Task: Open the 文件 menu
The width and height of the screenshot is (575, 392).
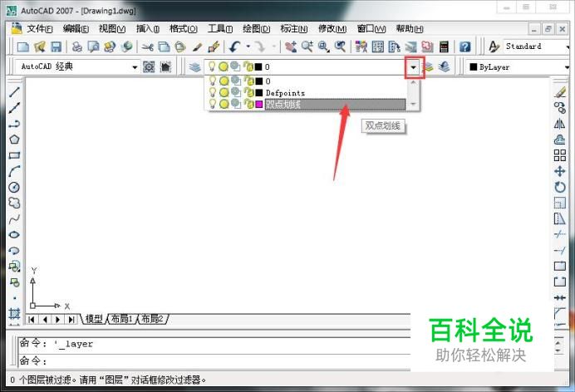Action: (40, 28)
